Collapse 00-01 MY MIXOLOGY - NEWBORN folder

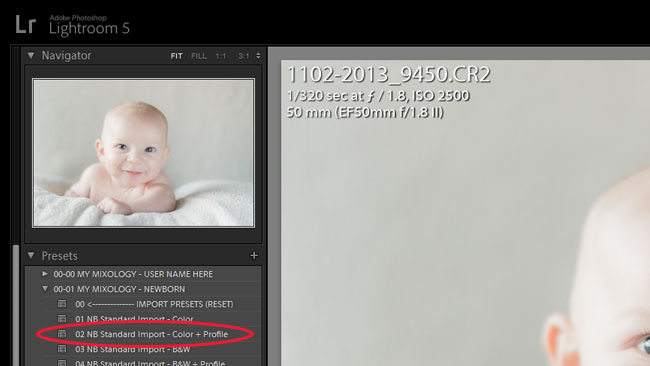(45, 288)
